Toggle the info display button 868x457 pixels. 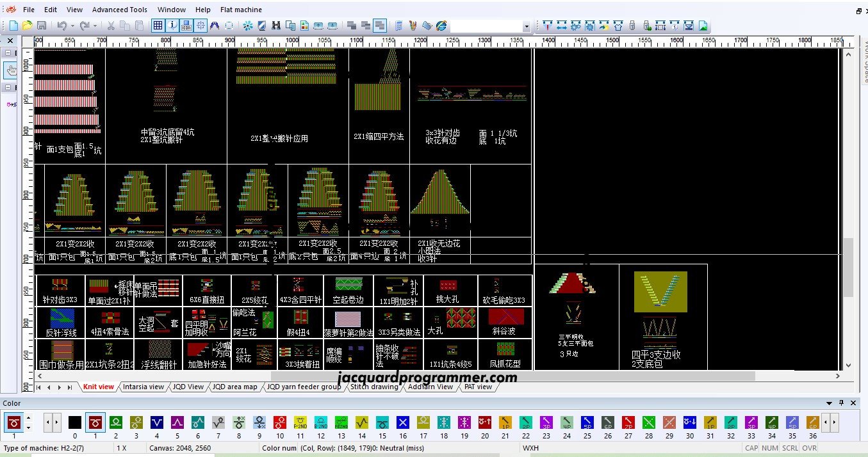(172, 26)
